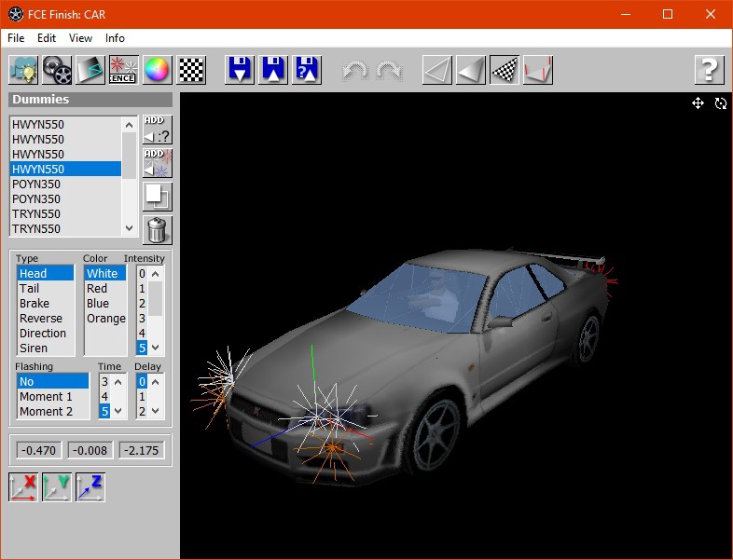Click the save floppy with up arrow
The image size is (733, 560).
(273, 70)
